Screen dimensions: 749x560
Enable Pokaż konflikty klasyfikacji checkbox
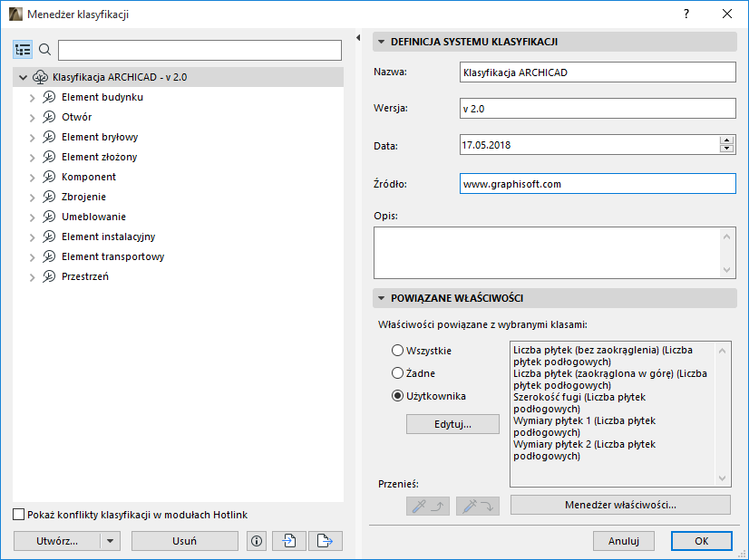tap(20, 515)
